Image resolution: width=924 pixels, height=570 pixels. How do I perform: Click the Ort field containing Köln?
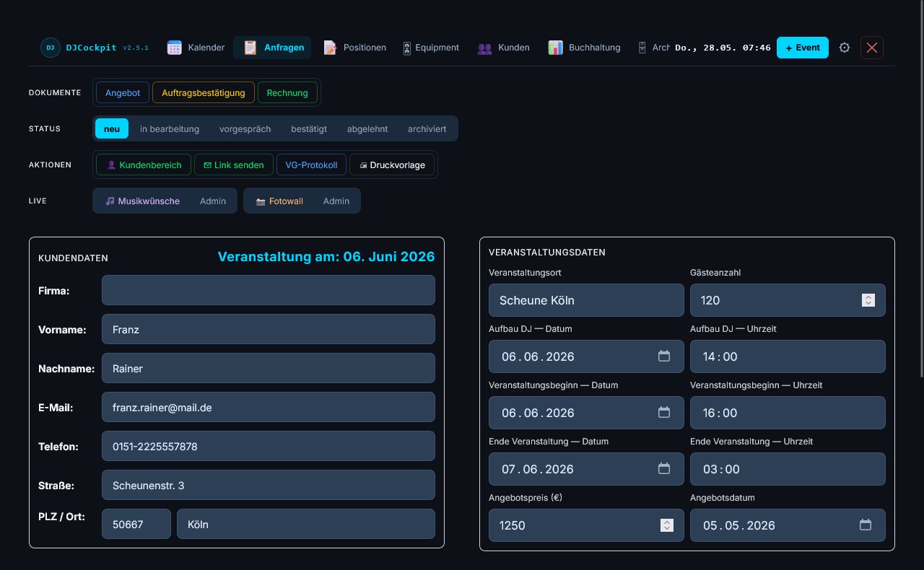[306, 524]
